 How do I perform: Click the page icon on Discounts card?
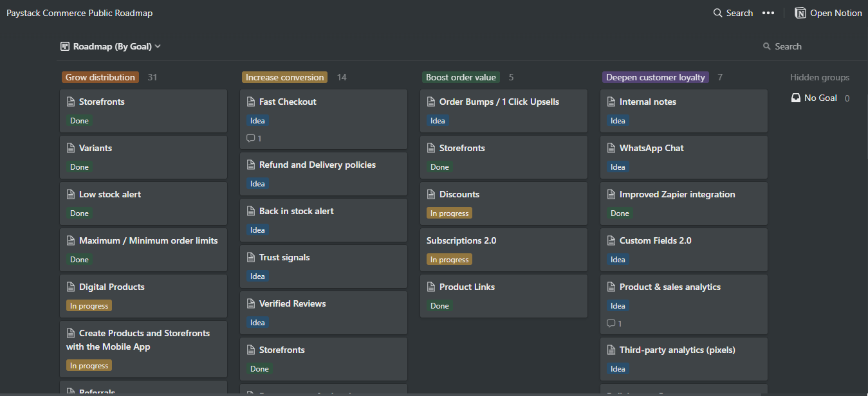pyautogui.click(x=431, y=194)
